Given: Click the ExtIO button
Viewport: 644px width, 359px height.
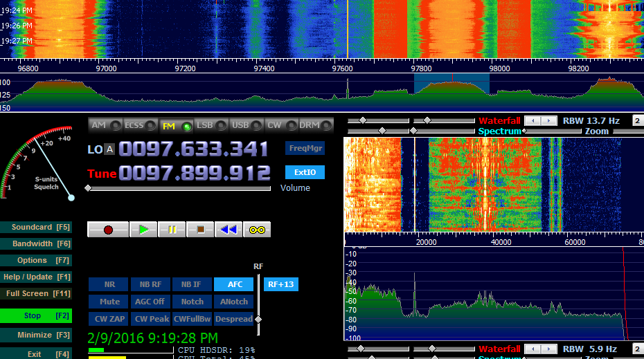Looking at the screenshot, I should 305,172.
